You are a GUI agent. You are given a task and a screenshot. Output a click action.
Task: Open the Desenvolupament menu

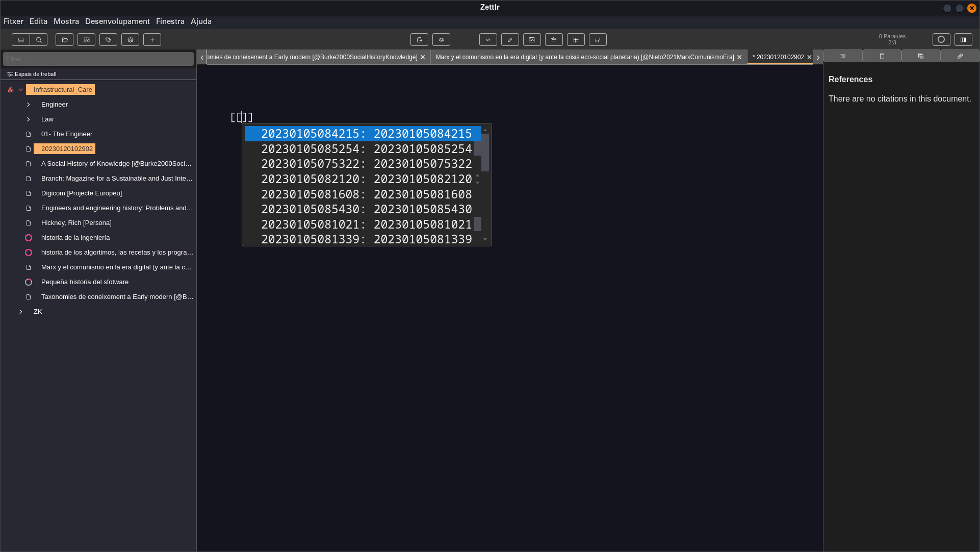tap(117, 21)
